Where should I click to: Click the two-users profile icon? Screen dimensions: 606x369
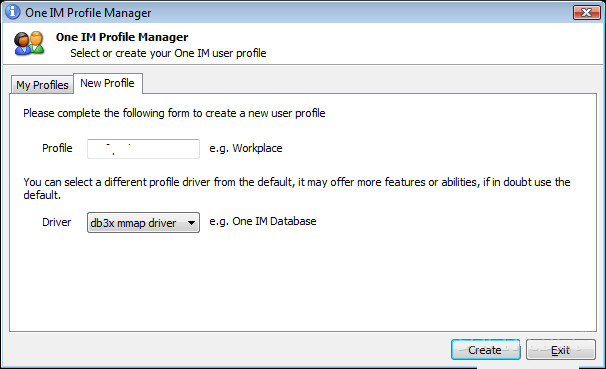click(29, 43)
